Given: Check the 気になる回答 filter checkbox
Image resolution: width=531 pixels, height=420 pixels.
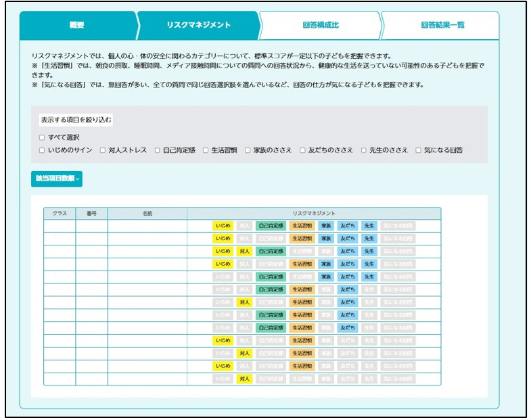Looking at the screenshot, I should pos(418,150).
